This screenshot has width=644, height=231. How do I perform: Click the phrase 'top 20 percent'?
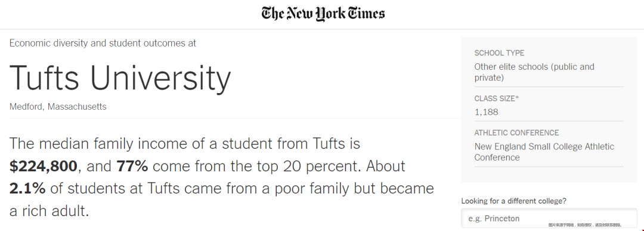[309, 166]
